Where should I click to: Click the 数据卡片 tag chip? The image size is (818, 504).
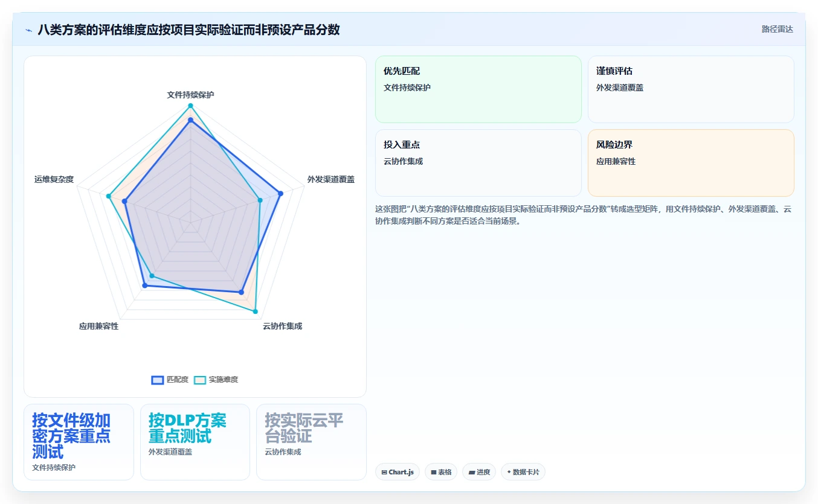(523, 472)
